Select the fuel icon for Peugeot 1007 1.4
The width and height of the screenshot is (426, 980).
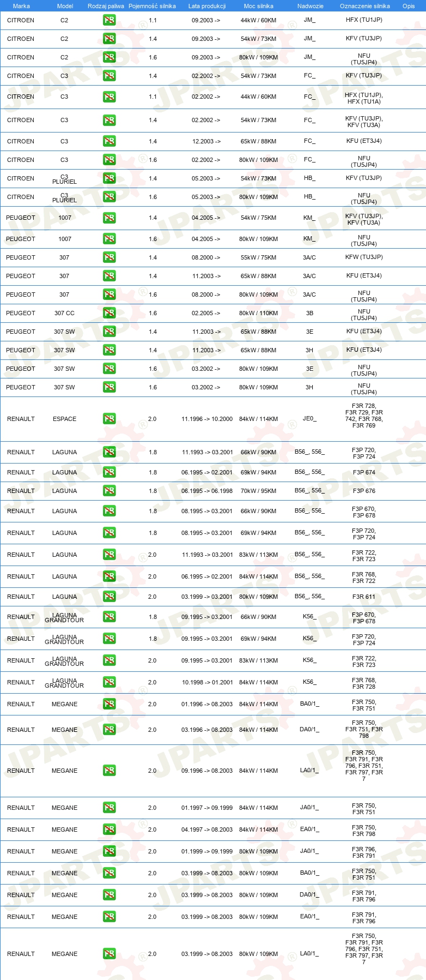(x=109, y=218)
